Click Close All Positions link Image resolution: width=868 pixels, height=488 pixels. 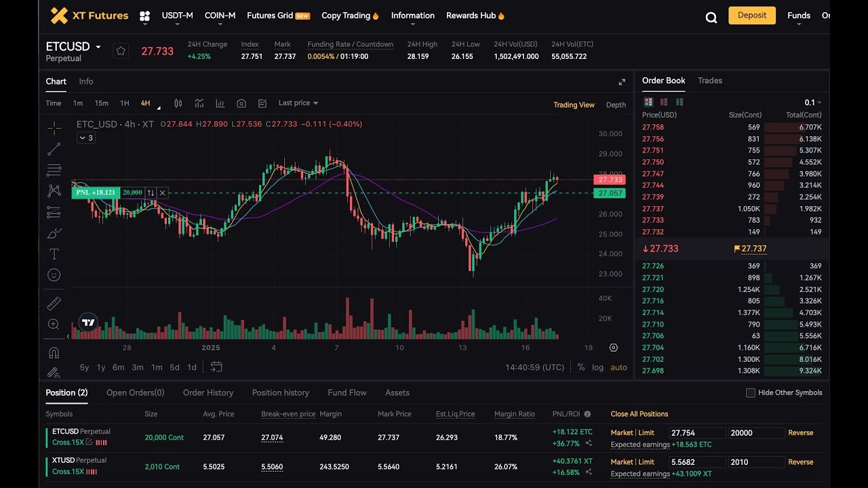pyautogui.click(x=639, y=414)
